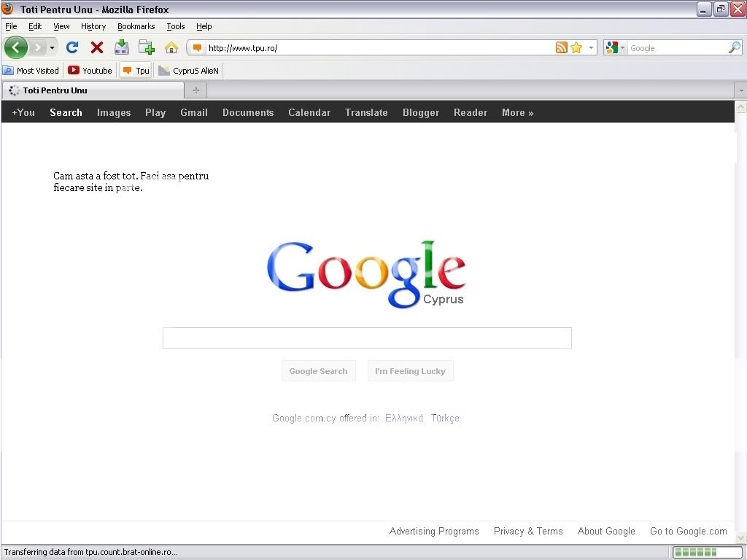747x560 pixels.
Task: Open the address bar history dropdown arrow
Action: tap(591, 47)
